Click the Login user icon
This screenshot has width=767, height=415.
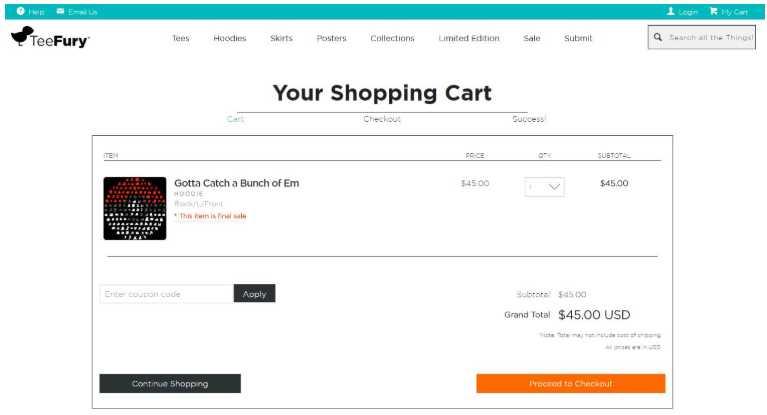(x=671, y=11)
